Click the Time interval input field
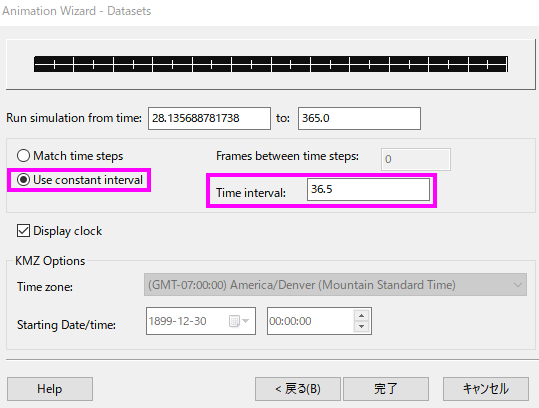Image resolution: width=539 pixels, height=408 pixels. pyautogui.click(x=368, y=189)
